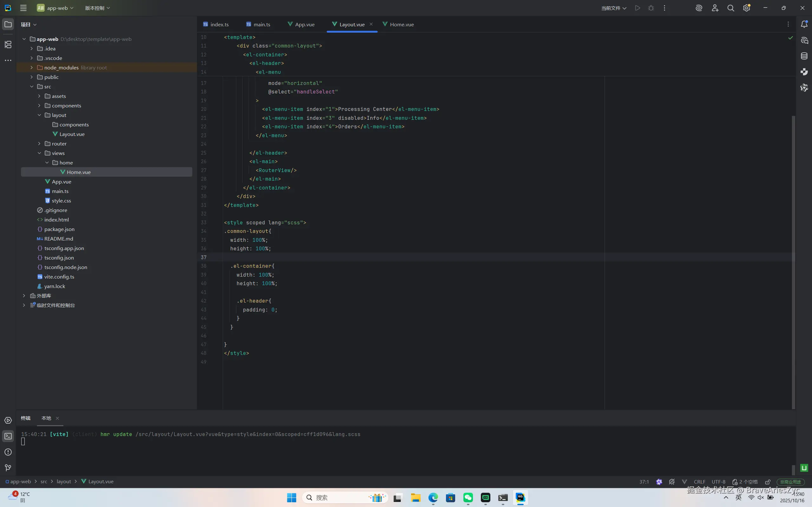The width and height of the screenshot is (812, 507).
Task: Open the Services tool window icon
Action: [8, 420]
